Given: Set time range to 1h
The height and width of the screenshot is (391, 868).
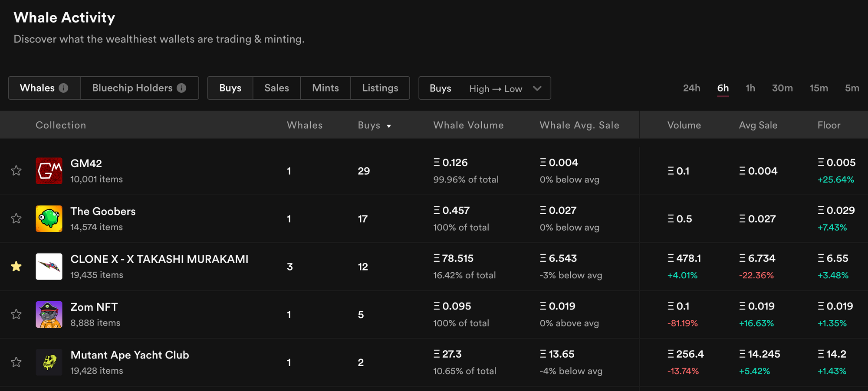Looking at the screenshot, I should pos(750,88).
